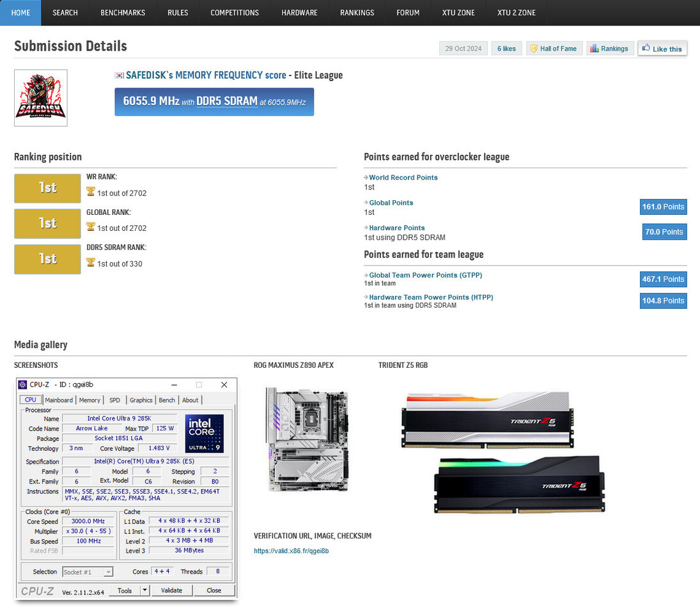Click the flag icon before SAFEDISK's score title
This screenshot has width=700, height=614.
pyautogui.click(x=119, y=75)
